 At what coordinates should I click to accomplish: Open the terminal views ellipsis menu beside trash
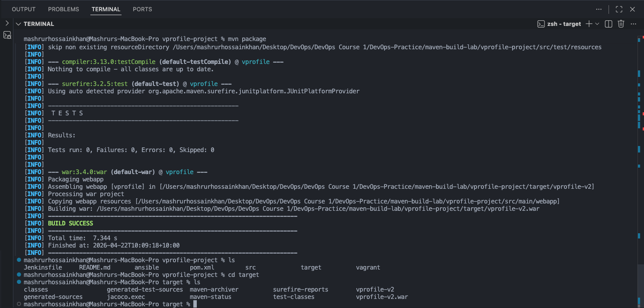click(x=633, y=24)
